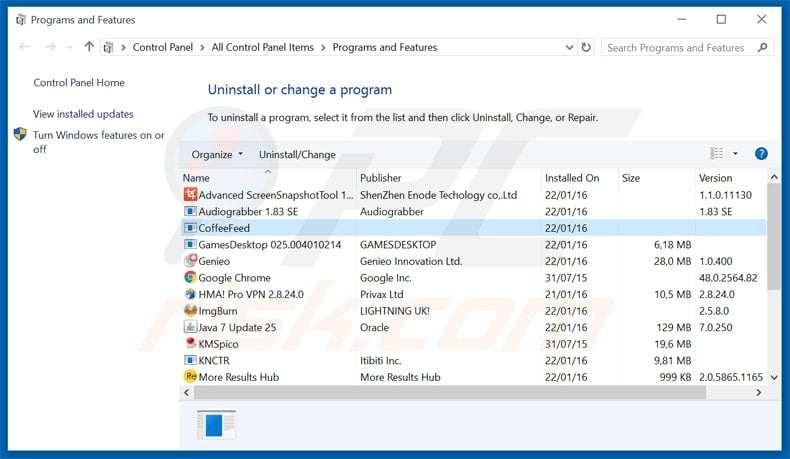Click the KMSpico program icon
Screen dimensions: 790x459
[190, 344]
